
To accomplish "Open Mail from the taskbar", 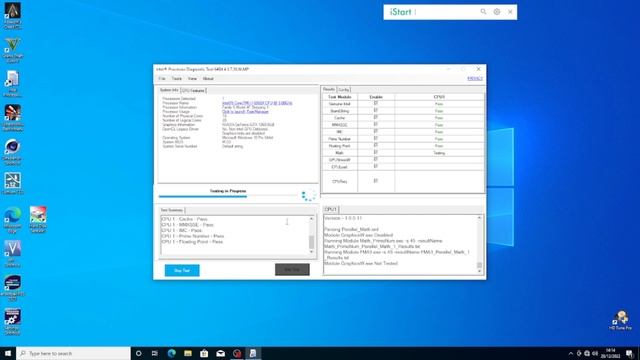I will coord(220,353).
